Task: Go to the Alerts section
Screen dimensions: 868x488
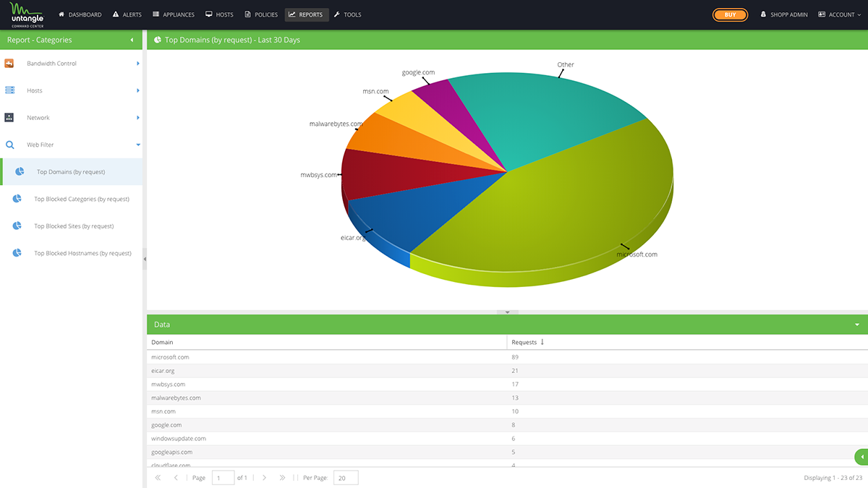Action: (x=126, y=14)
